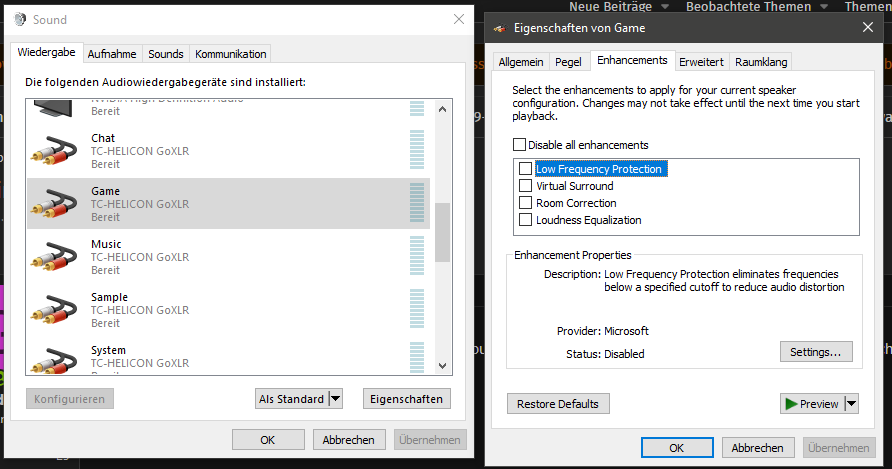Screen dimensions: 892x469
Task: Click device list scrollbar down arrow
Action: pyautogui.click(x=443, y=366)
